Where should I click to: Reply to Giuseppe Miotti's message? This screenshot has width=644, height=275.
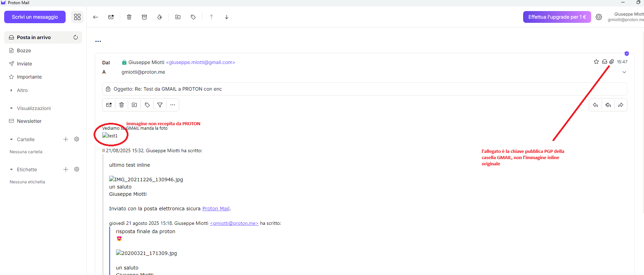click(x=595, y=105)
